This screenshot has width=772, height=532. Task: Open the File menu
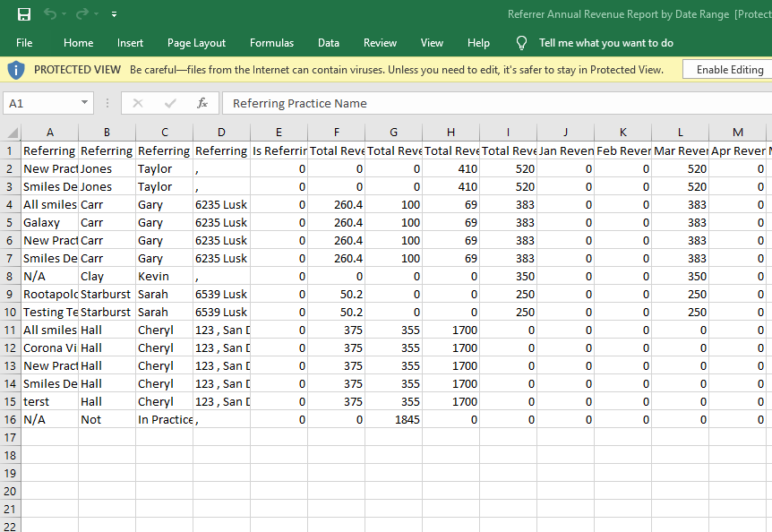(x=24, y=43)
